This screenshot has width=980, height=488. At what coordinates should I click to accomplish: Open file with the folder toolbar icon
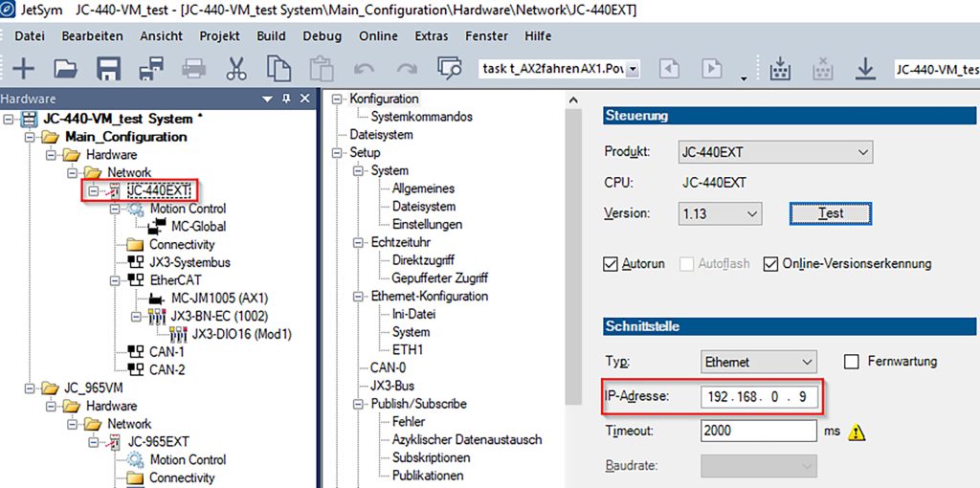click(66, 68)
